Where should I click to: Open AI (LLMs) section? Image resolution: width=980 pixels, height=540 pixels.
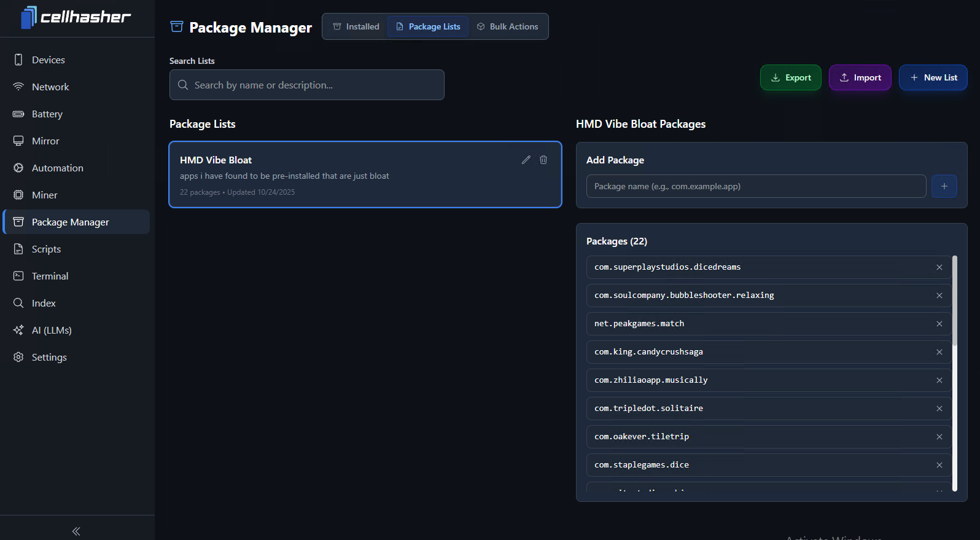(52, 330)
